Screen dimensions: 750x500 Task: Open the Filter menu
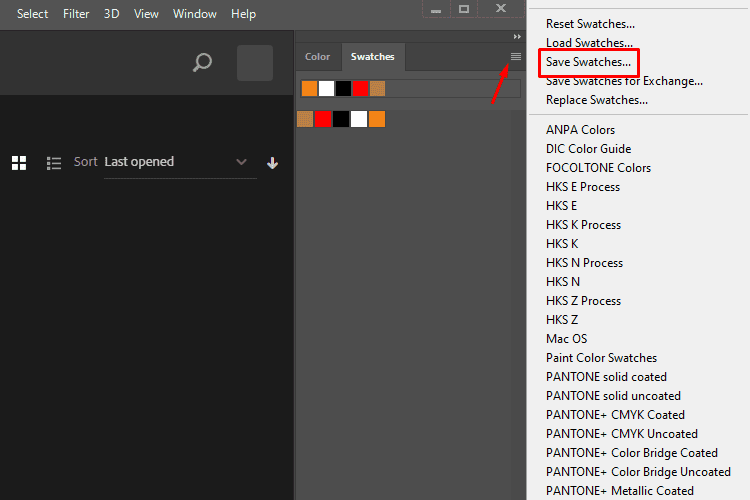point(76,14)
